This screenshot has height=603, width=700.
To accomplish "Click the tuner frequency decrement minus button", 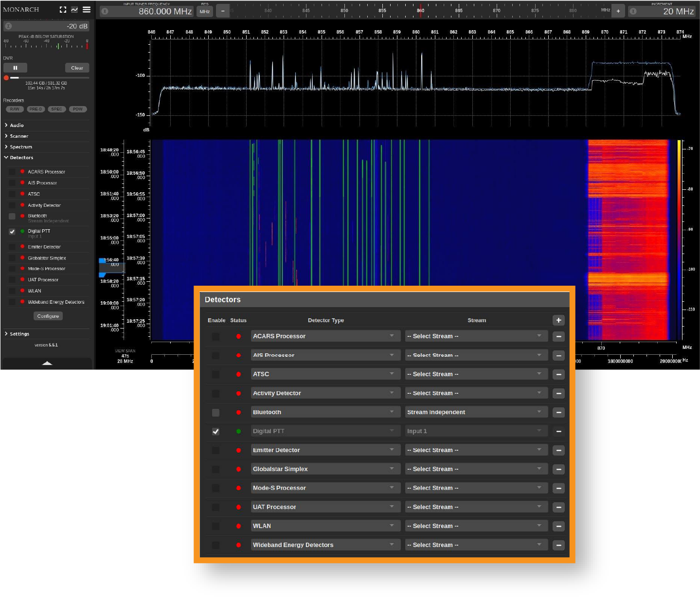I will [223, 11].
